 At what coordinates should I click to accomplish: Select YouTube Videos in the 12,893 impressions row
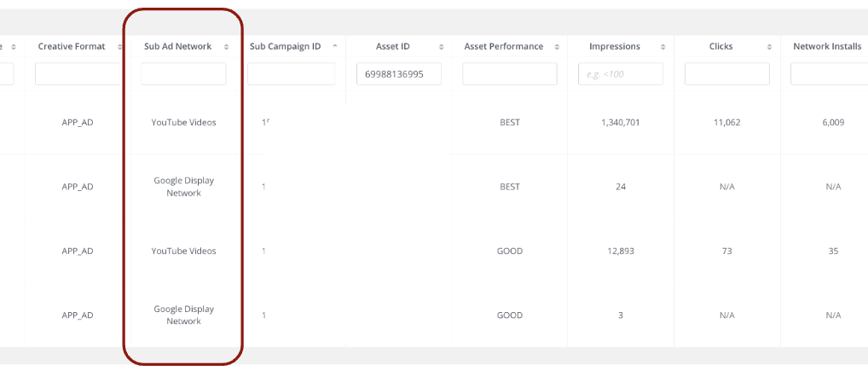[184, 251]
